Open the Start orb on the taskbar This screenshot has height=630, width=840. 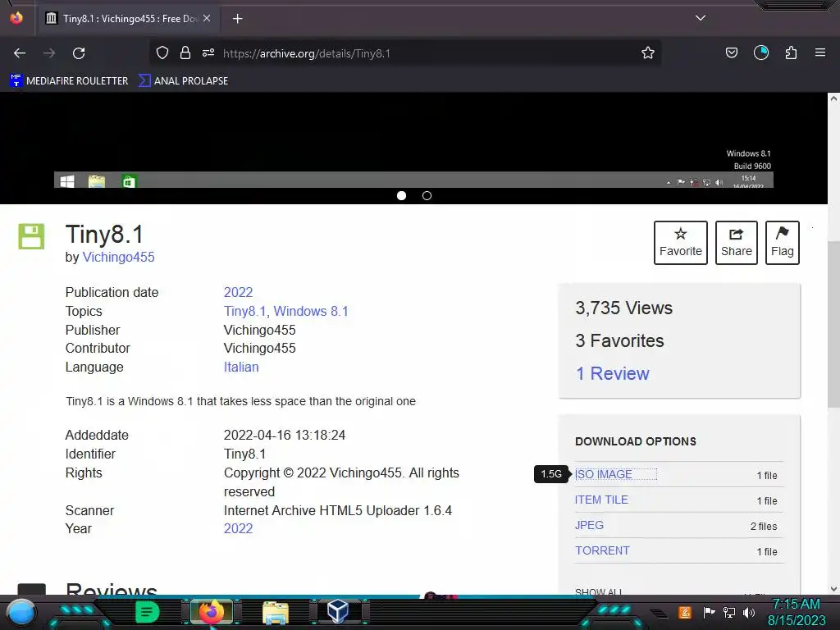pos(21,612)
